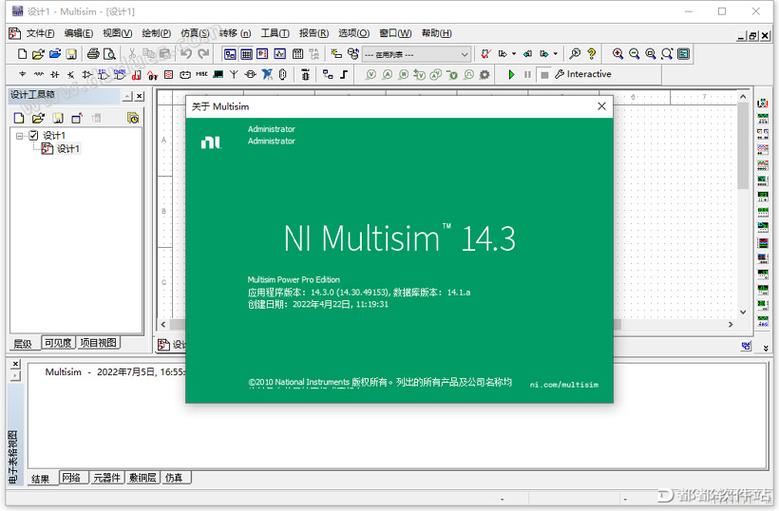This screenshot has height=511, width=779.
Task: Place an RF antenna component icon
Action: (x=234, y=74)
